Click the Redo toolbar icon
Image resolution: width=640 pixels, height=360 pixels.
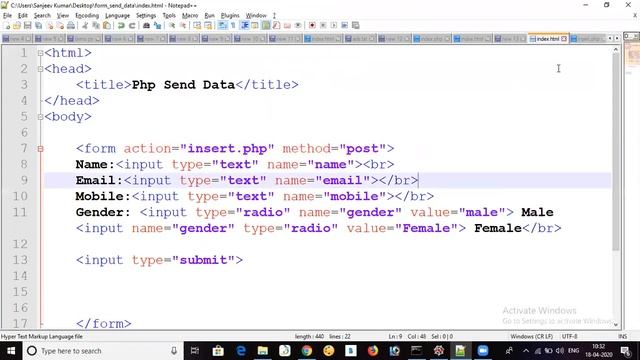tap(132, 25)
